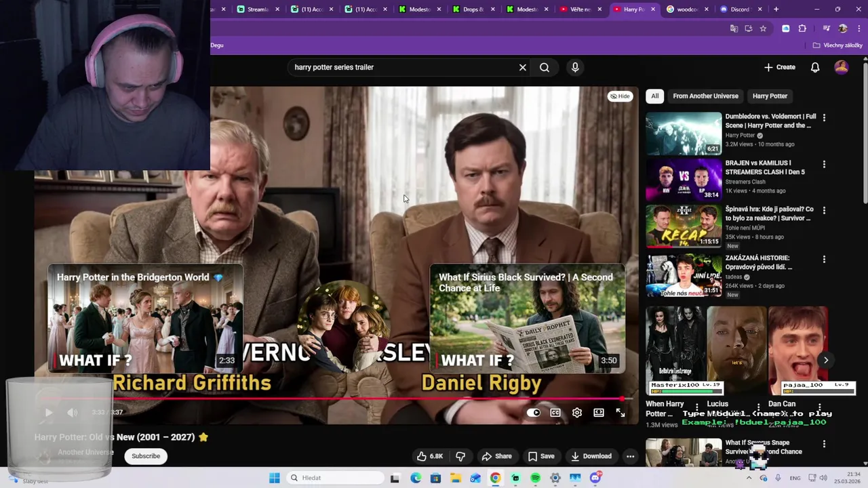Open options for ZAKÁZANÁ HISTORIE video
This screenshot has height=488, width=868.
(824, 259)
